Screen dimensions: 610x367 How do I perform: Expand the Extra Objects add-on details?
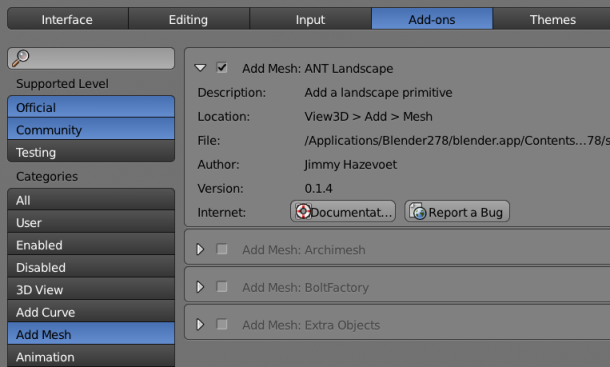coord(200,325)
